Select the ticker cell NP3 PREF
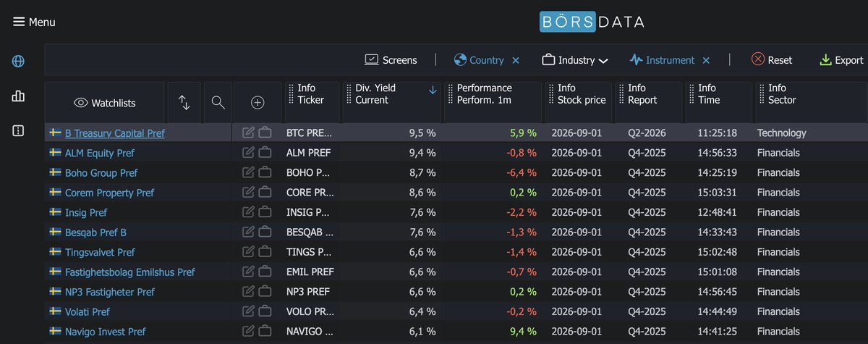Screen dimensions: 868x344 pos(308,292)
